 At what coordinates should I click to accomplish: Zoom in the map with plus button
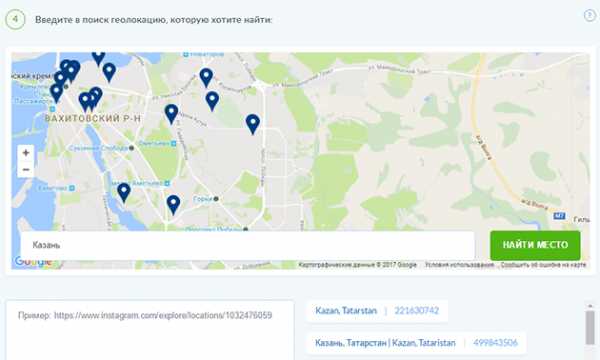(x=26, y=153)
